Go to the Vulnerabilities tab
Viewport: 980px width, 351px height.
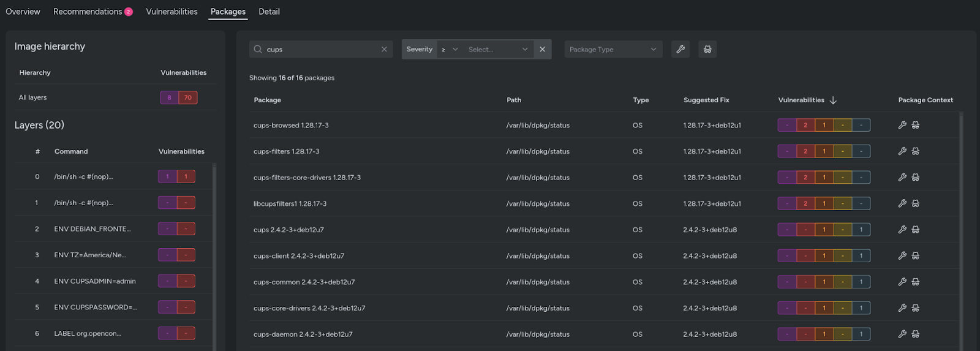(171, 12)
